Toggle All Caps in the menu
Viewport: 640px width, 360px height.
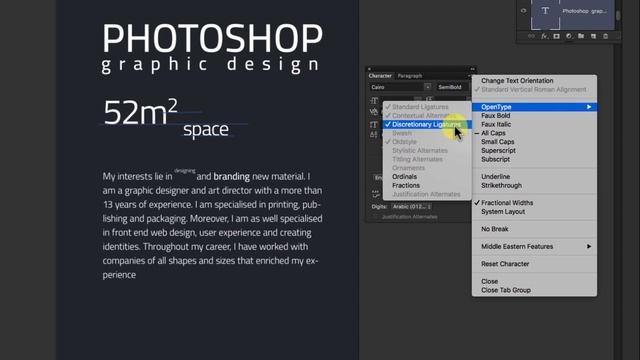pos(534,133)
